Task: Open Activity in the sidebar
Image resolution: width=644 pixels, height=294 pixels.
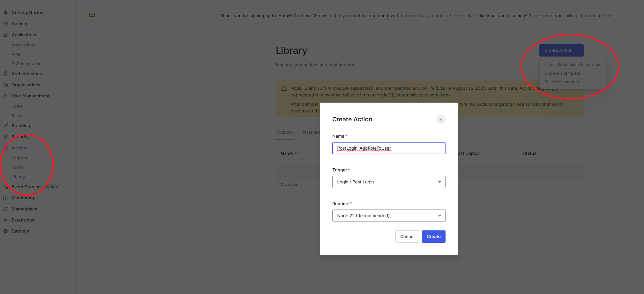Action: (x=19, y=24)
